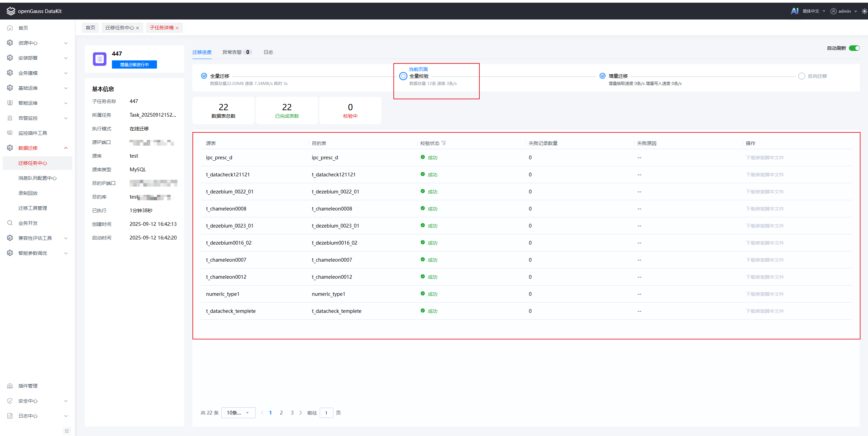
Task: Close the 迁移任务中心 tab with its X
Action: 138,28
